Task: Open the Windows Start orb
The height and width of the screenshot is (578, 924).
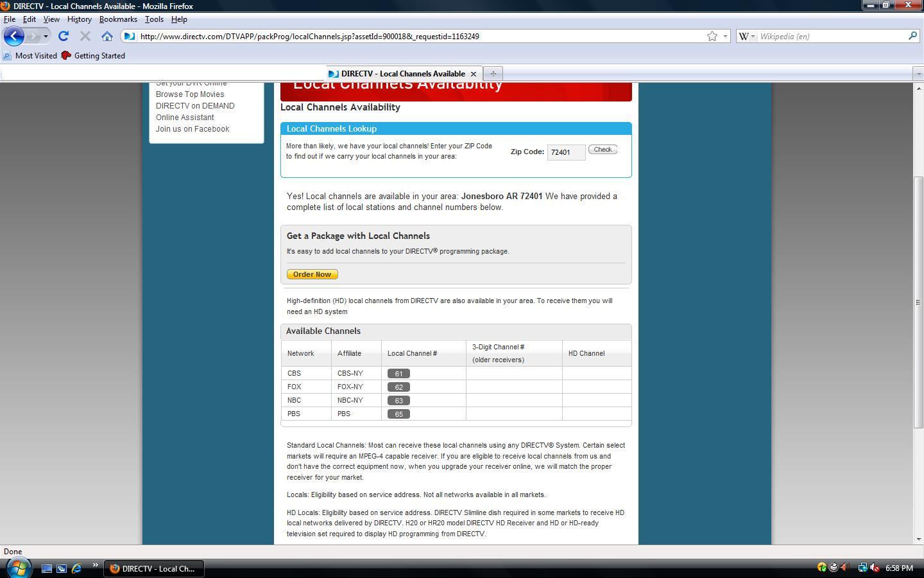Action: tap(18, 568)
